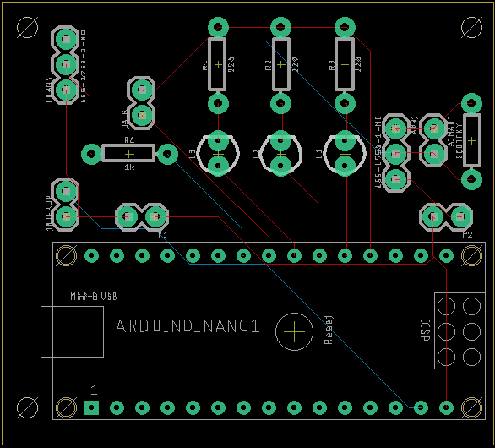Click the Reset button circle on the Nano
Screen dimensions: 495x448
click(x=294, y=331)
